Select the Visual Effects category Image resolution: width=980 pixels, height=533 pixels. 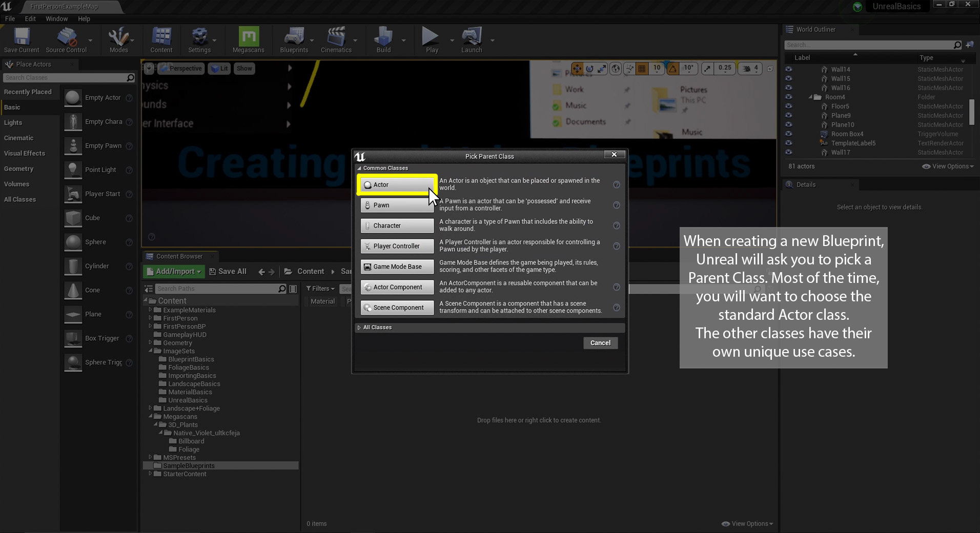click(x=30, y=153)
